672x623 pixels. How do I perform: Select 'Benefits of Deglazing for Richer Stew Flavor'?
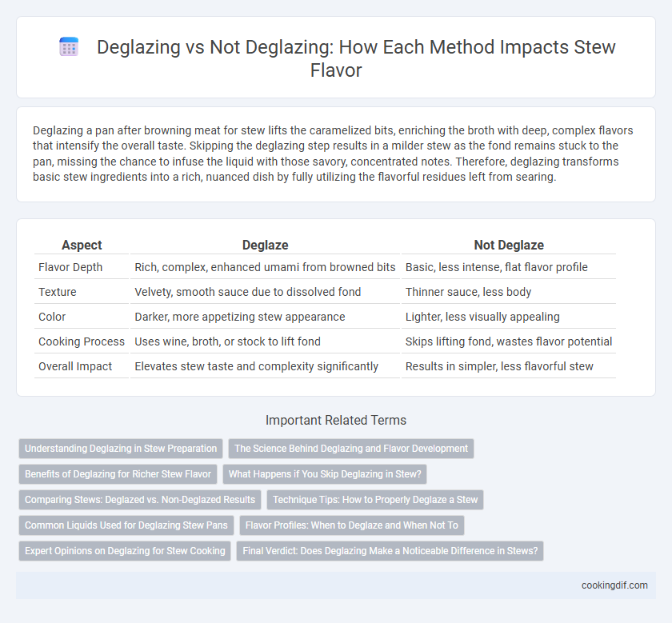point(118,474)
